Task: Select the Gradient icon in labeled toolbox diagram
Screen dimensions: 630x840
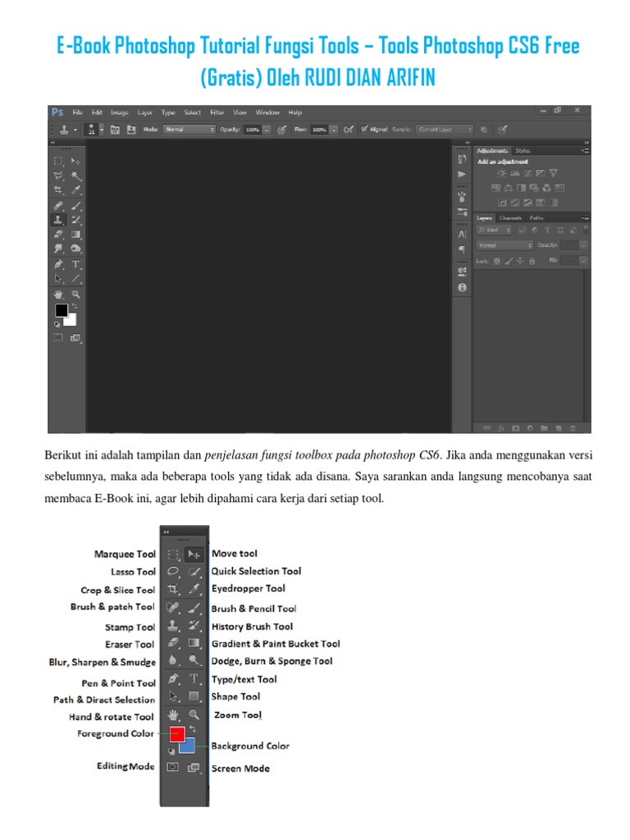Action: (x=194, y=643)
